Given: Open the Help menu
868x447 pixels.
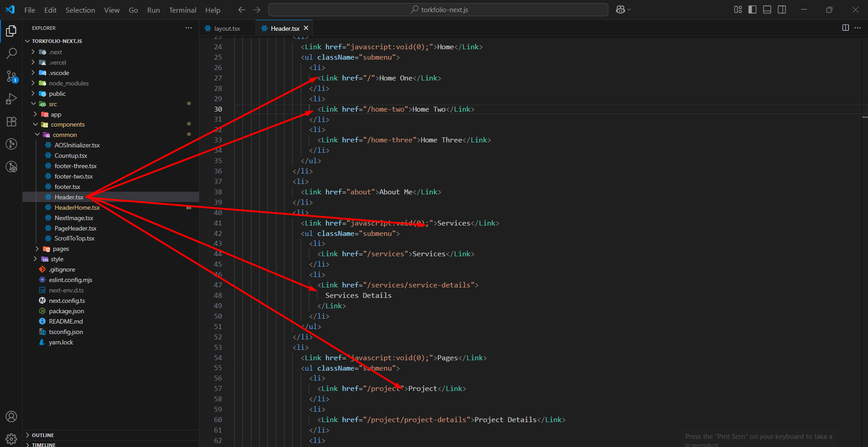Looking at the screenshot, I should click(213, 10).
